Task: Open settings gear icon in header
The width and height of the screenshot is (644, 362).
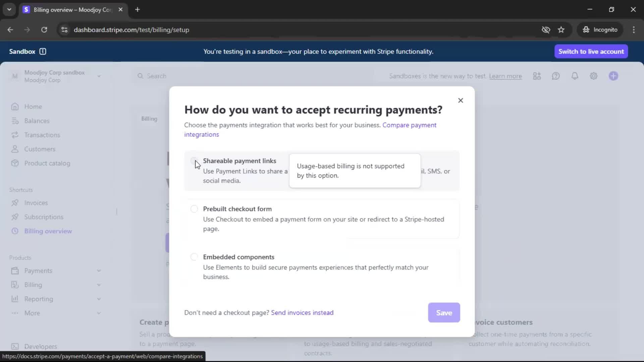Action: tap(593, 76)
